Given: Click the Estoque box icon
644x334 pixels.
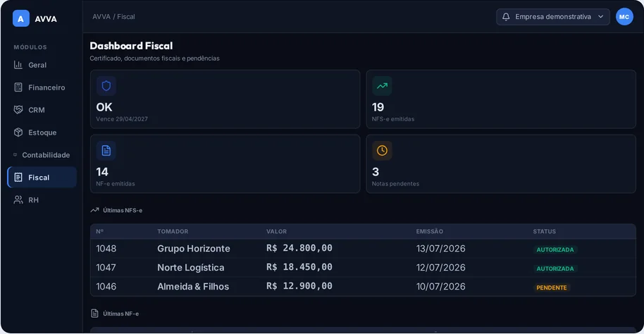Looking at the screenshot, I should pyautogui.click(x=18, y=132).
